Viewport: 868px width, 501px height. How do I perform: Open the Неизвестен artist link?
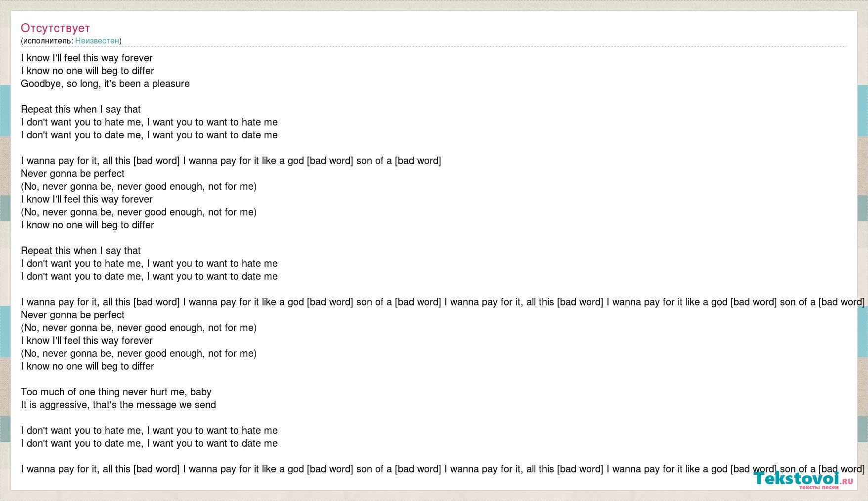pos(97,41)
